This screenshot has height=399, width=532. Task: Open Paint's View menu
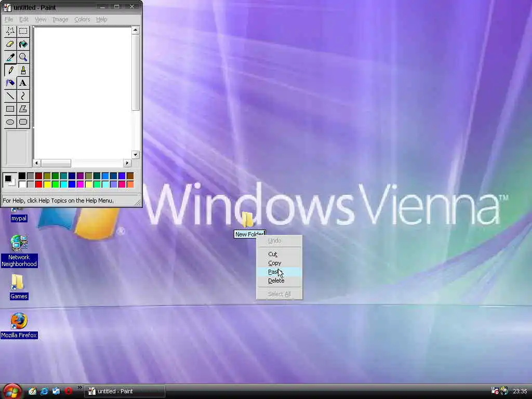41,19
